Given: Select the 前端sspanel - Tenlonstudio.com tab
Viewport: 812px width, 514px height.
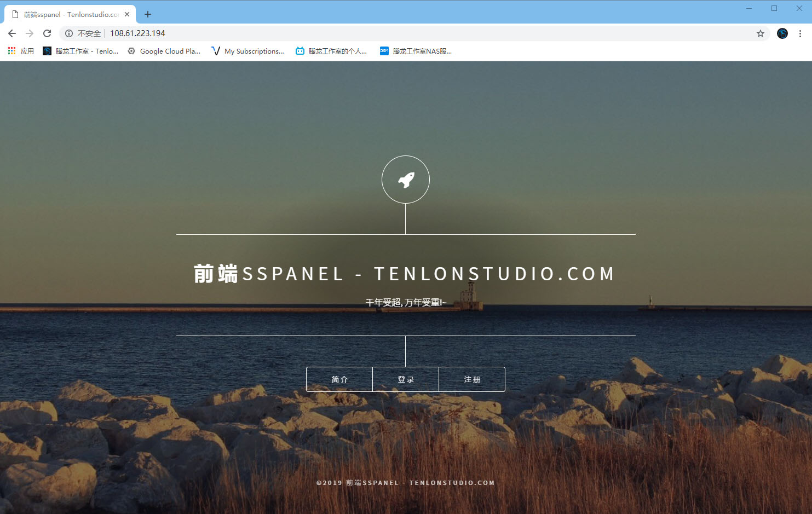Looking at the screenshot, I should pyautogui.click(x=70, y=14).
